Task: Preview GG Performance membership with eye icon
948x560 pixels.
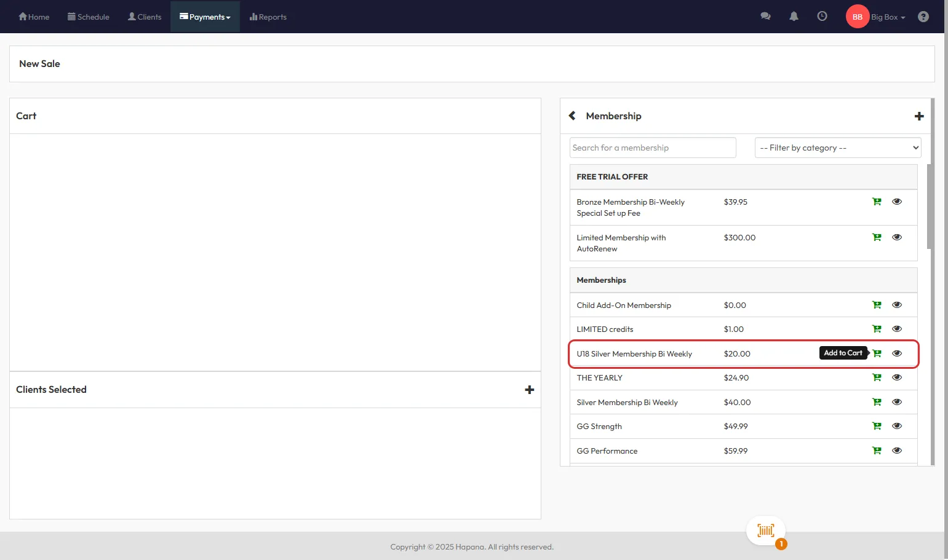Action: tap(897, 451)
